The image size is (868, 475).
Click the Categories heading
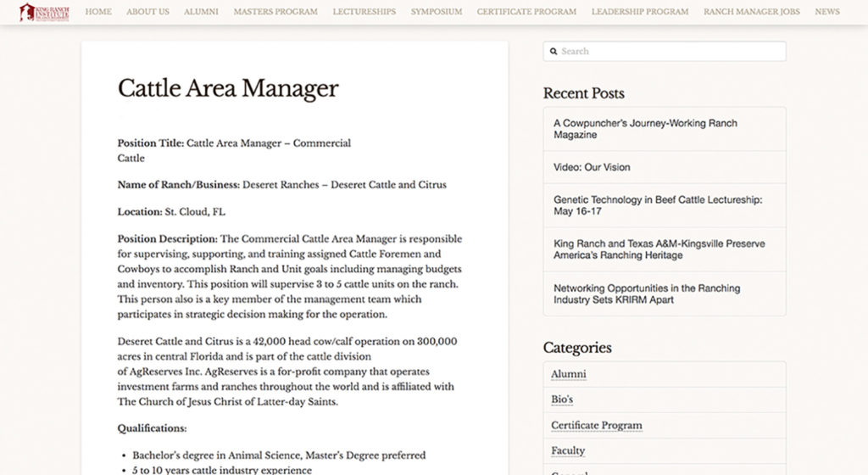[577, 347]
